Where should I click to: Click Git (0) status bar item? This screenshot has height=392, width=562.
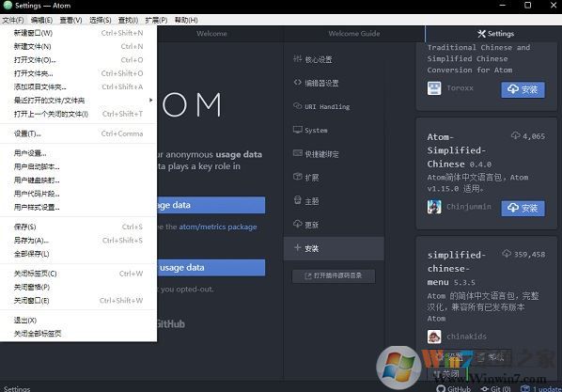click(x=496, y=389)
